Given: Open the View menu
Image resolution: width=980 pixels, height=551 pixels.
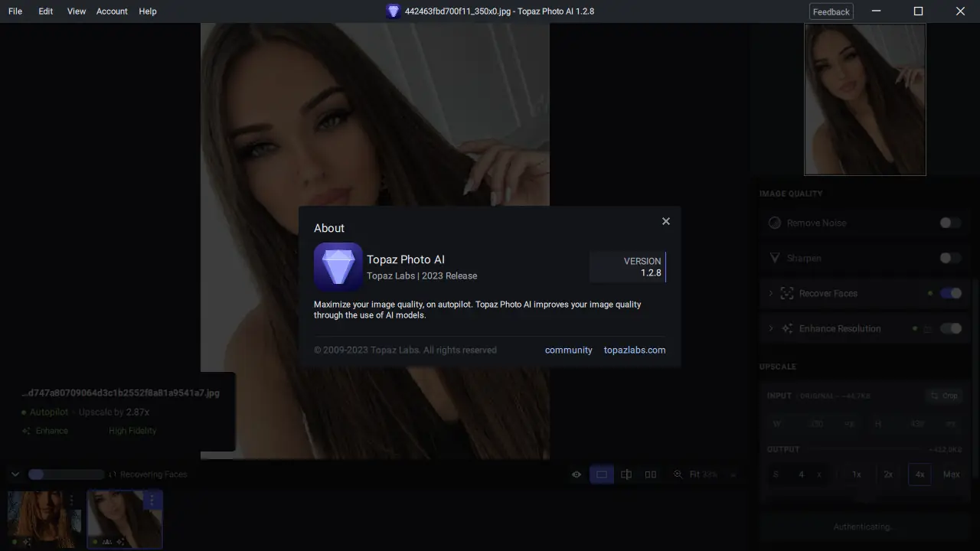Looking at the screenshot, I should click(x=77, y=11).
